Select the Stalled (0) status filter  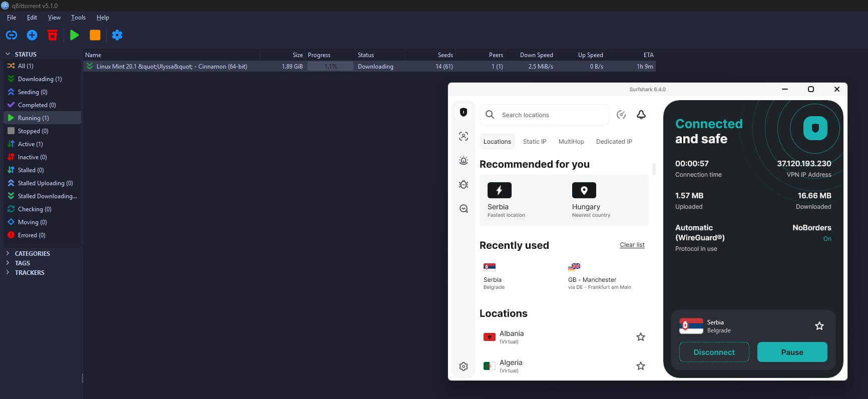point(42,170)
